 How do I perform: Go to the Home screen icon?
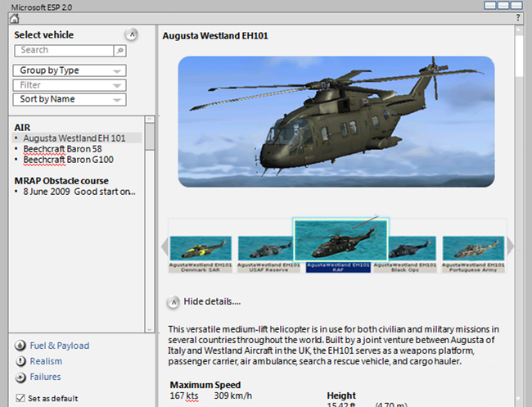(x=14, y=18)
